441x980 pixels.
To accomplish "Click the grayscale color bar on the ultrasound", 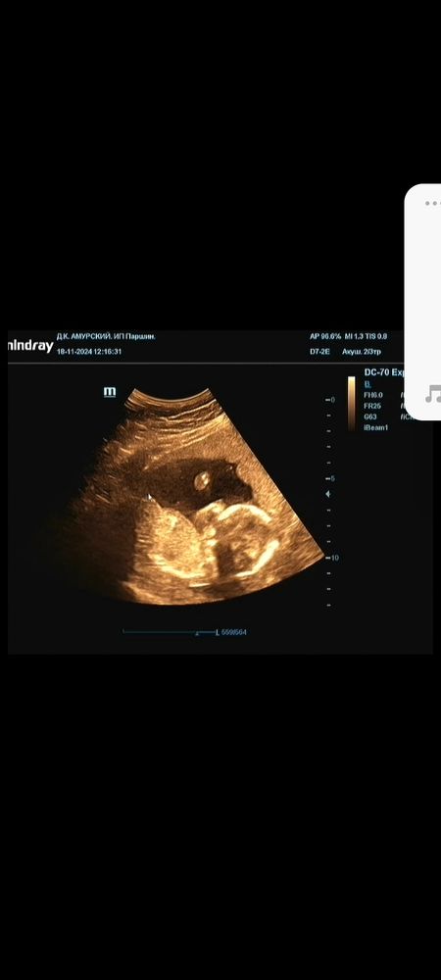I will coord(351,403).
